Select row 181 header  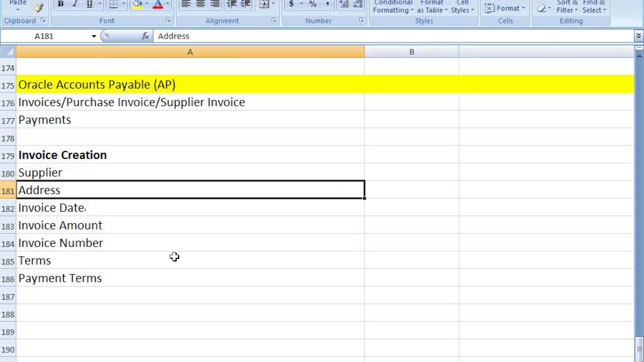point(8,191)
